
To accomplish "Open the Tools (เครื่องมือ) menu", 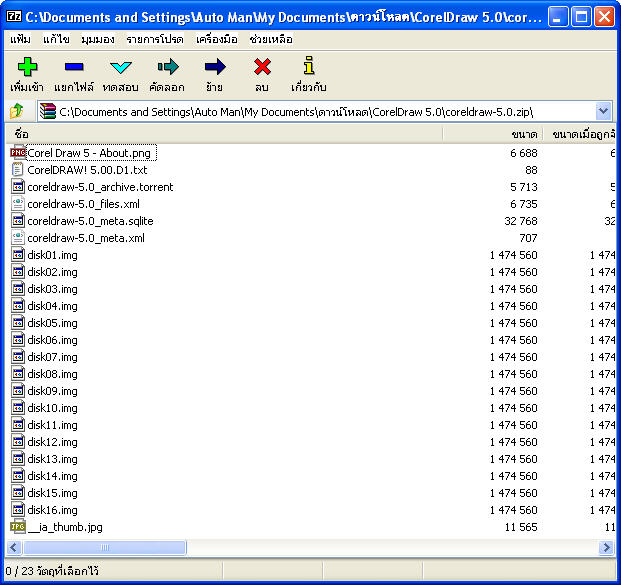I will (217, 39).
